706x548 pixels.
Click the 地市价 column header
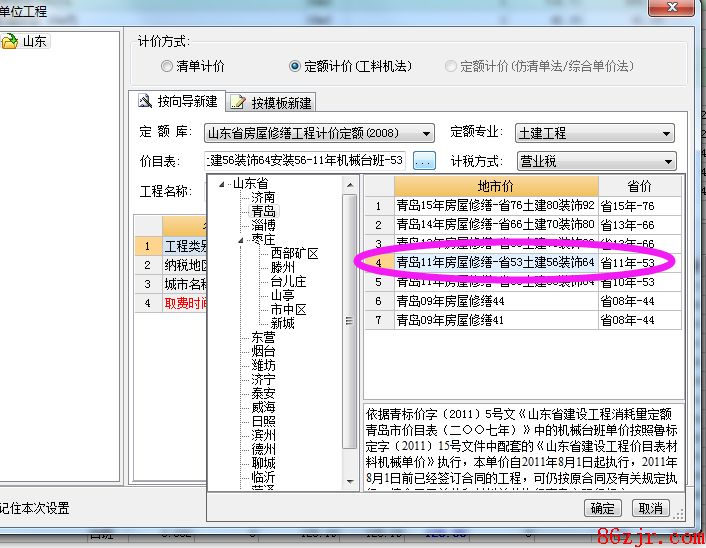click(x=495, y=186)
